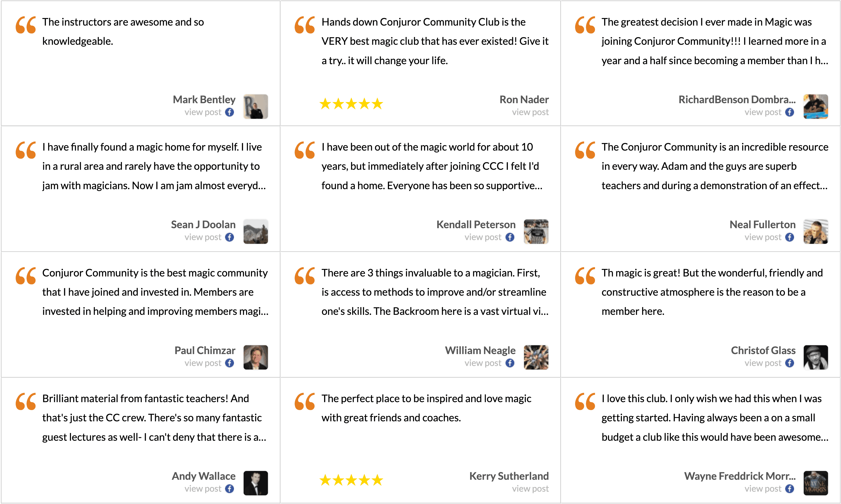Open Ron Nader's view post link
Screen dimensions: 841x504
pyautogui.click(x=530, y=112)
